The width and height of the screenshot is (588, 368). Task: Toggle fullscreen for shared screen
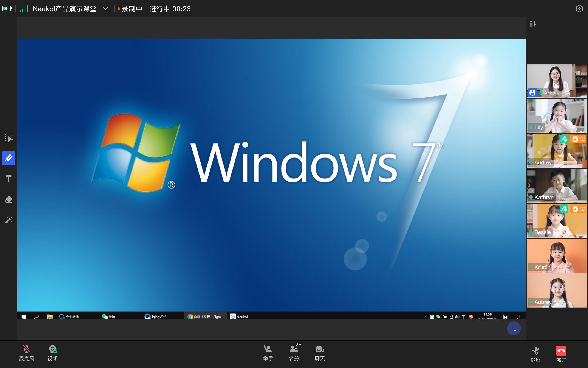pos(514,328)
